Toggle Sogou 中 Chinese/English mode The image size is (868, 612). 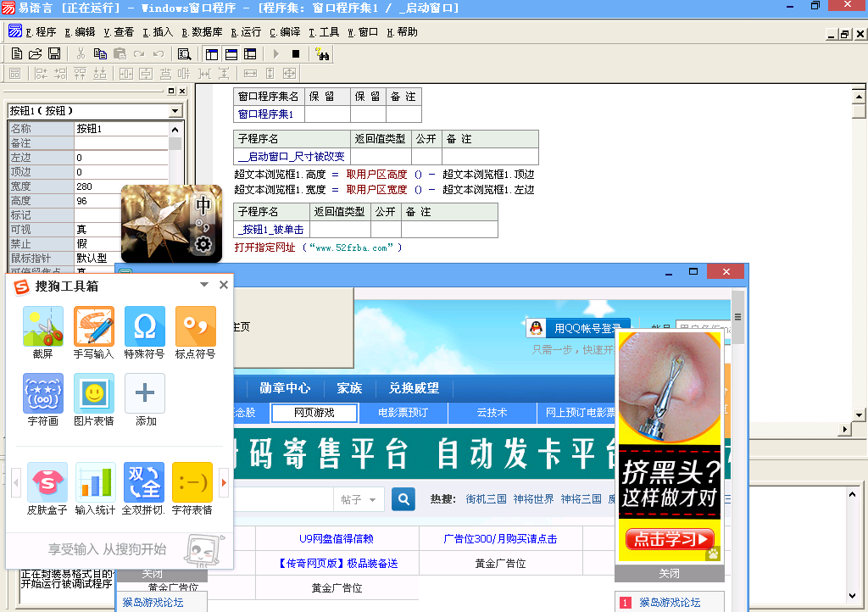pyautogui.click(x=203, y=205)
